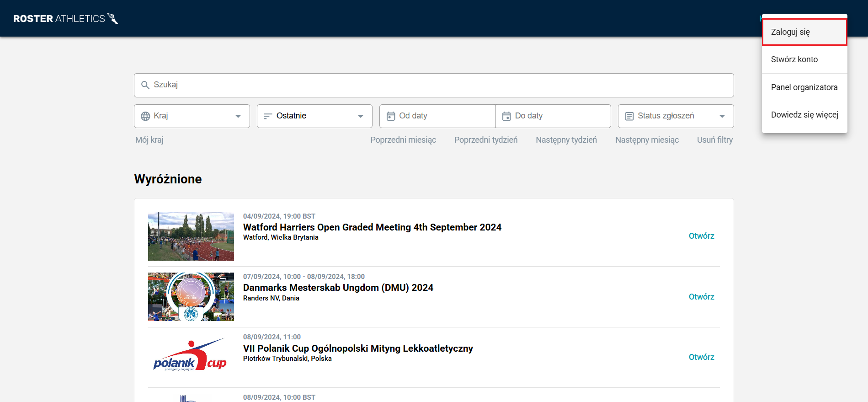Click Usuń filtry to clear filters
Image resolution: width=868 pixels, height=402 pixels.
715,140
